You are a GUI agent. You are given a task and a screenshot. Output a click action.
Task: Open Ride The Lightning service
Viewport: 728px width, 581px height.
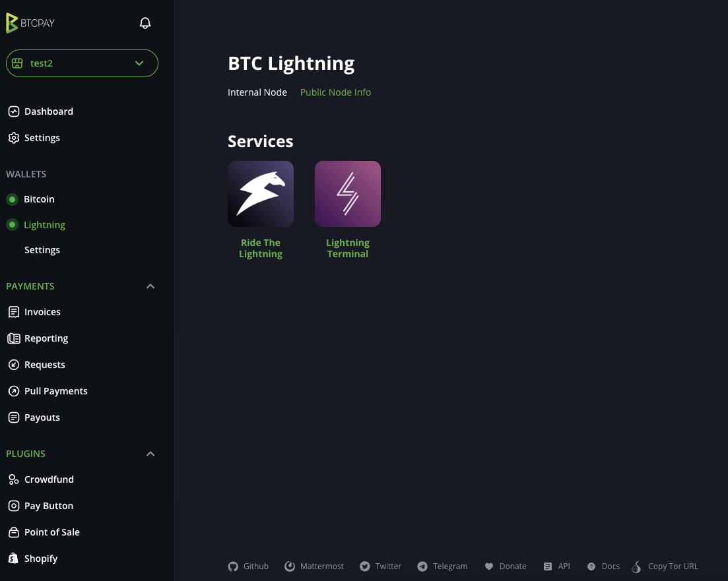(x=260, y=193)
